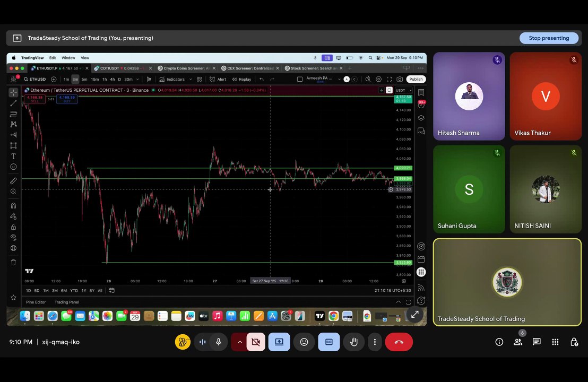The image size is (588, 382).
Task: Open the in-call chat panel
Action: pos(537,342)
